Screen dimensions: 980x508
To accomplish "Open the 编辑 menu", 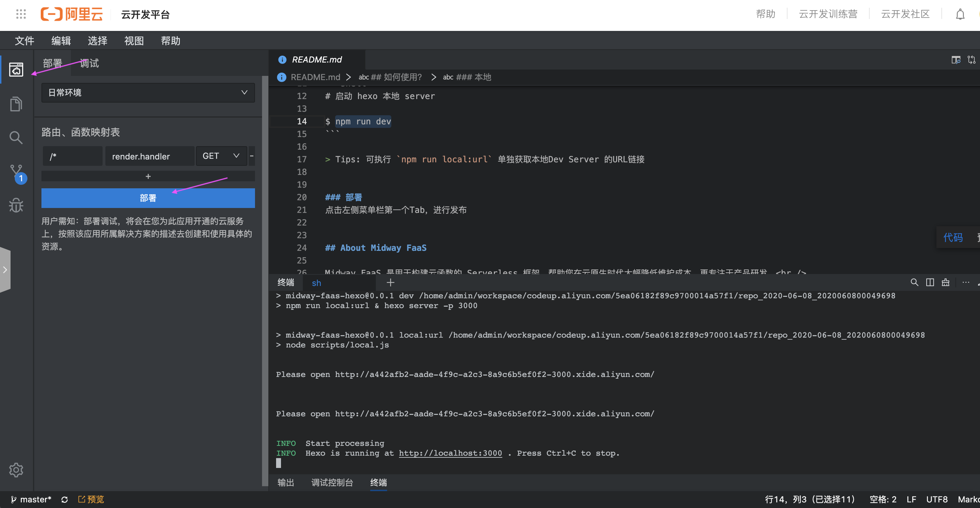I will (61, 41).
